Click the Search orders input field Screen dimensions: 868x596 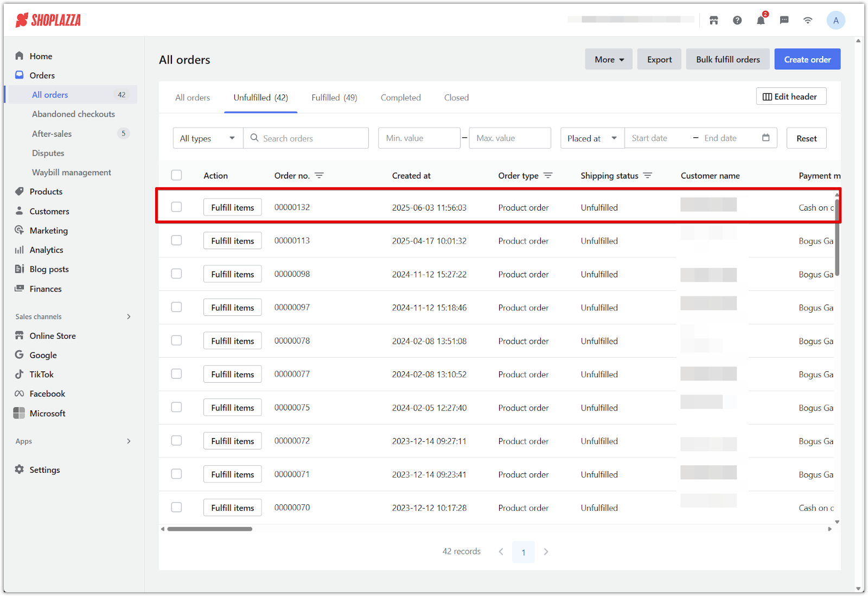pos(307,138)
